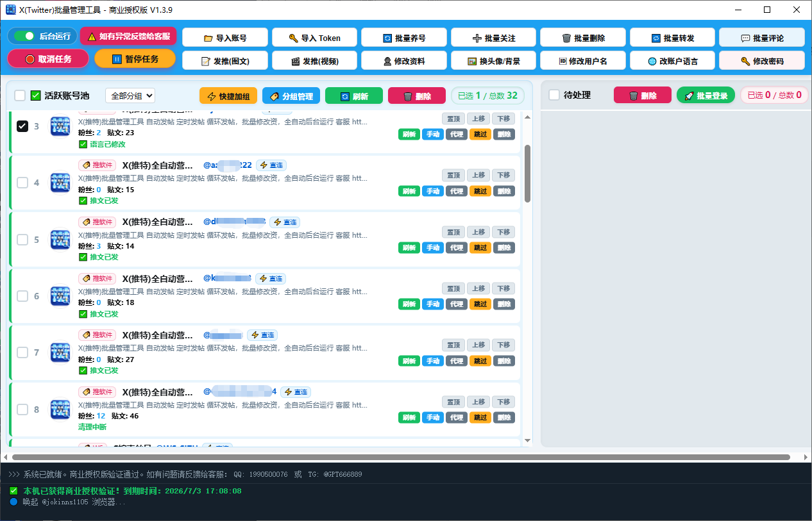The height and width of the screenshot is (521, 812).
Task: Click the avatar thumbnail of row 4
Action: click(60, 183)
